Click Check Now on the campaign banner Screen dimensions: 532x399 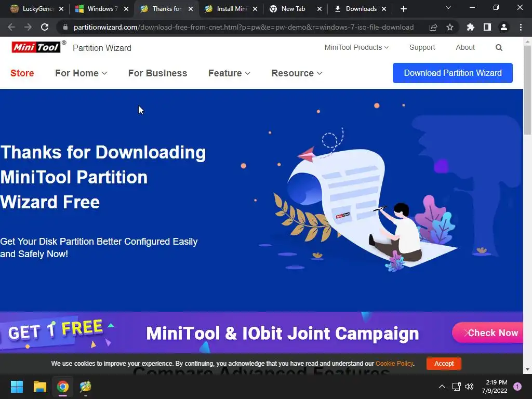pos(488,333)
